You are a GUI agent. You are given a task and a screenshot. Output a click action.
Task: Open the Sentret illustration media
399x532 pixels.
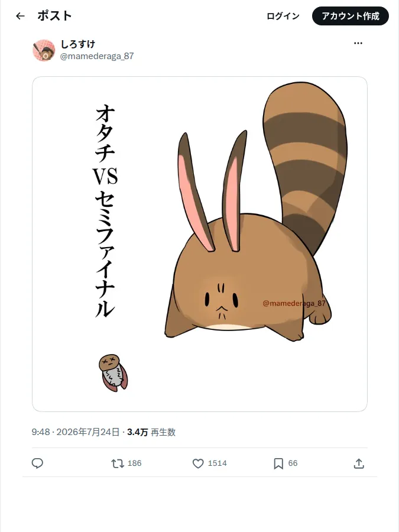[x=200, y=244]
